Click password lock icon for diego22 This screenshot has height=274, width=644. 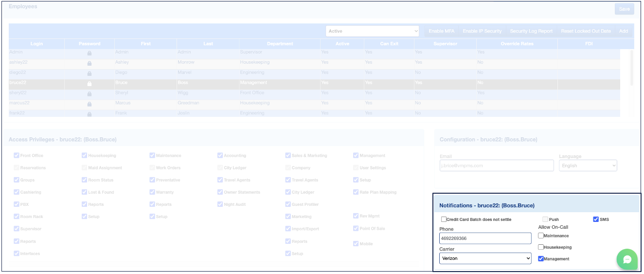point(89,73)
